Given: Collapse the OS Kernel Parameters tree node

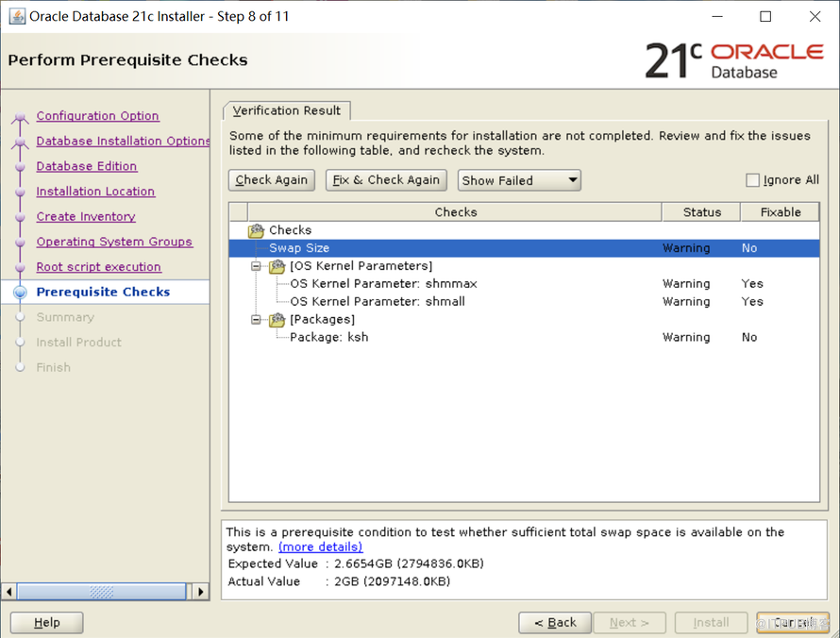Looking at the screenshot, I should tap(256, 266).
